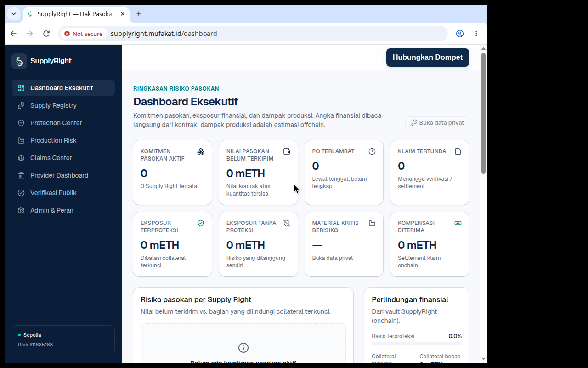Click the Hubungkan Dompet button
Viewport: 588px width, 368px height.
428,57
